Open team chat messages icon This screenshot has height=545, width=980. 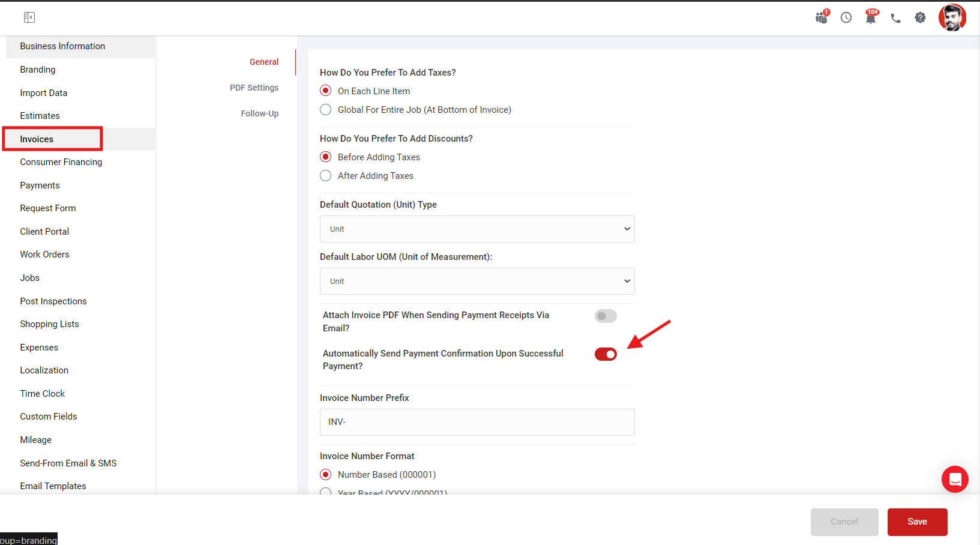pyautogui.click(x=822, y=18)
